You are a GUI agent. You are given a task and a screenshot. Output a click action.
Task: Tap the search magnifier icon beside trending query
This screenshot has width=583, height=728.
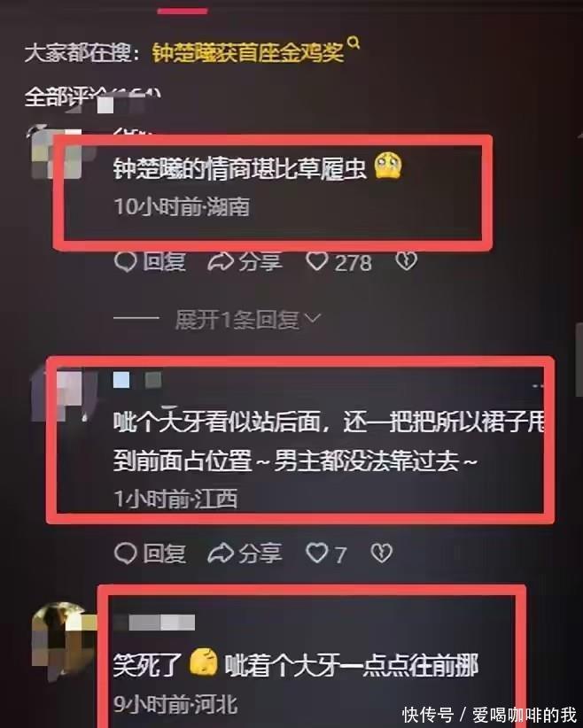pyautogui.click(x=354, y=43)
